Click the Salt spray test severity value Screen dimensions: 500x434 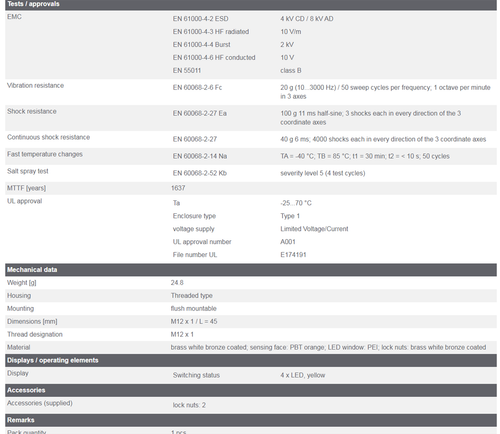[x=323, y=173]
